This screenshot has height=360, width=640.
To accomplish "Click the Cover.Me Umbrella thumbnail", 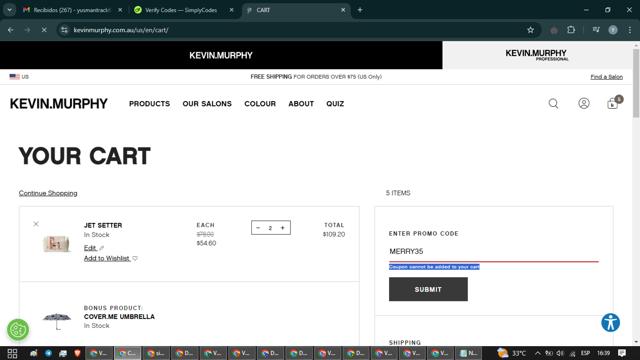I will pyautogui.click(x=57, y=321).
